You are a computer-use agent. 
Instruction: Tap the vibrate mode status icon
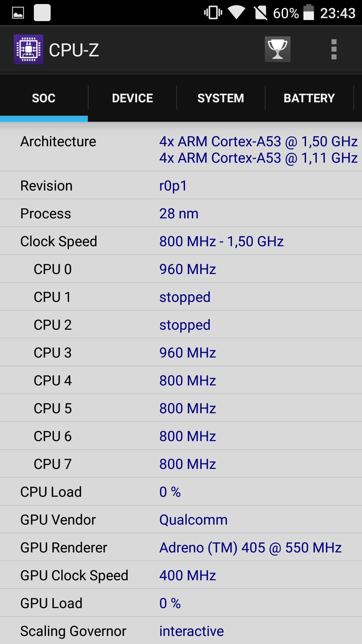coord(213,13)
